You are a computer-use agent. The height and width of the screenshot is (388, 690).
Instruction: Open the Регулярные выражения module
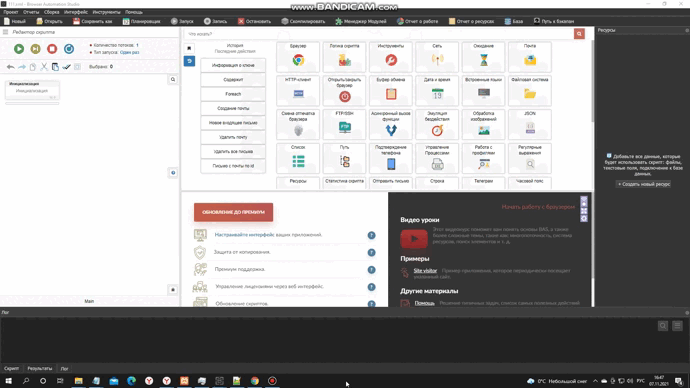(x=530, y=158)
